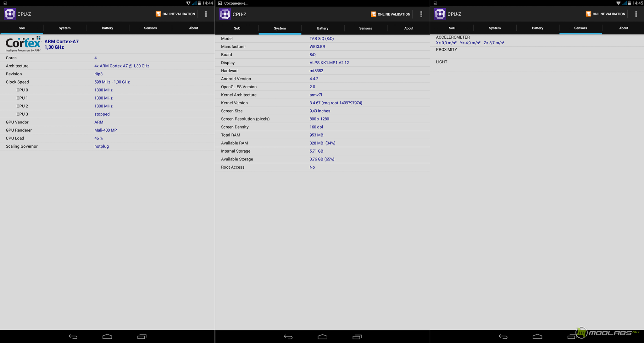Select Sensors tab in right screen
This screenshot has width=644, height=343.
(x=580, y=28)
